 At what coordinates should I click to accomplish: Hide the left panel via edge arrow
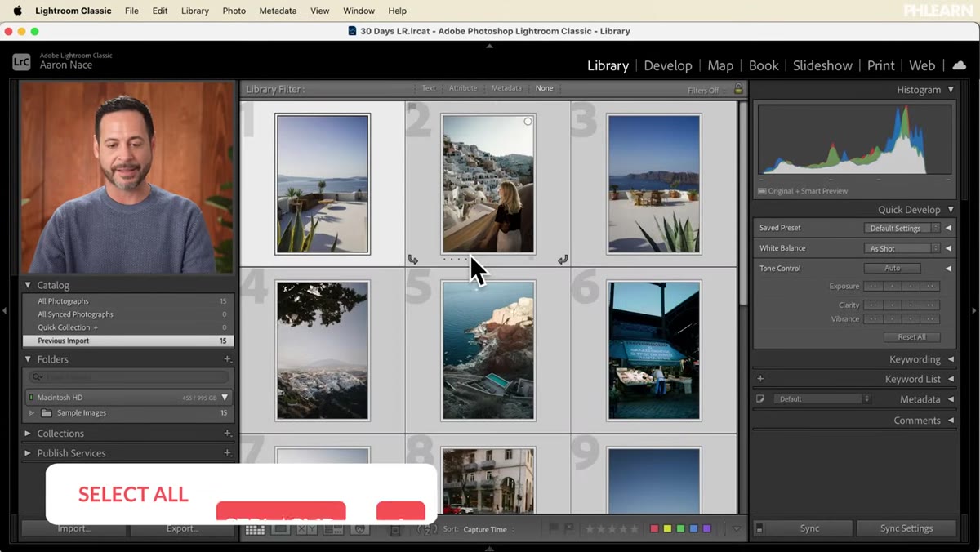pos(4,310)
